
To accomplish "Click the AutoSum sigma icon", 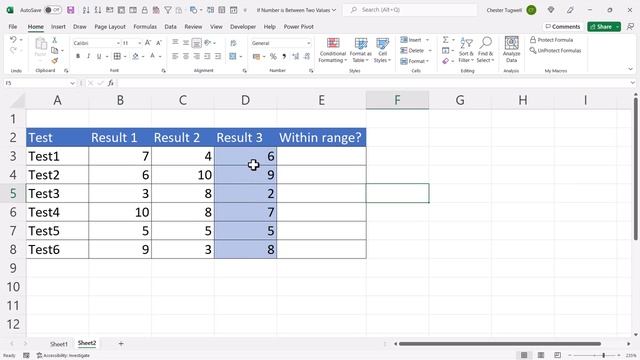I will pyautogui.click(x=446, y=40).
